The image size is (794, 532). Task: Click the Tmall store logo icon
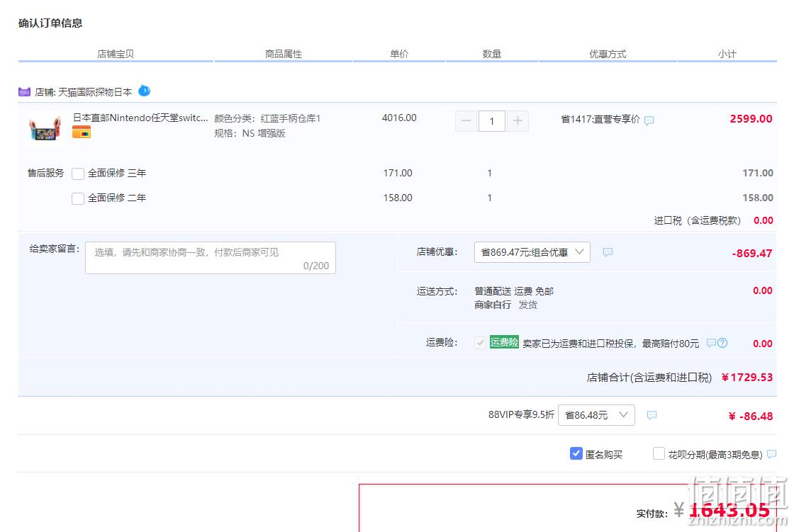coord(24,92)
